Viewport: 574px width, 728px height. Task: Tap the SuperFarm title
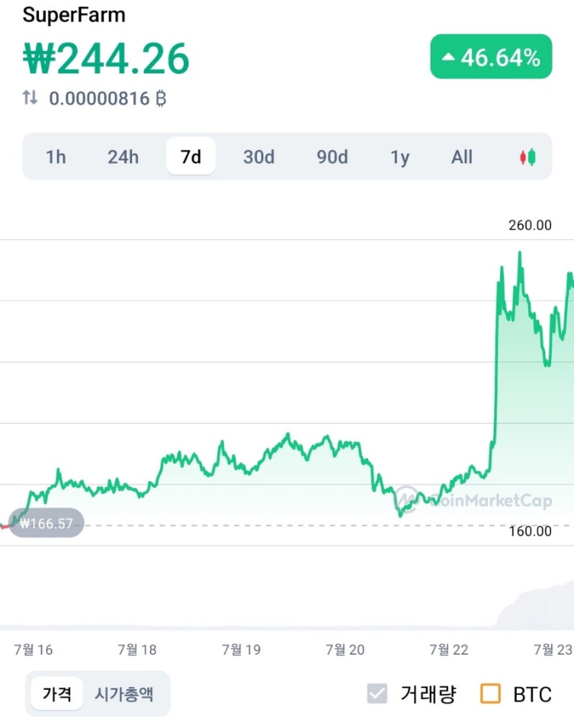74,15
